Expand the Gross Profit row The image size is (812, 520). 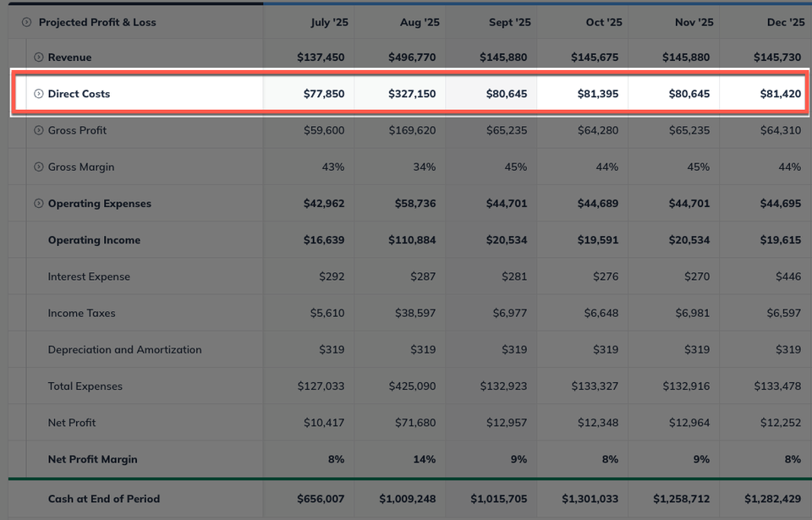pos(38,130)
